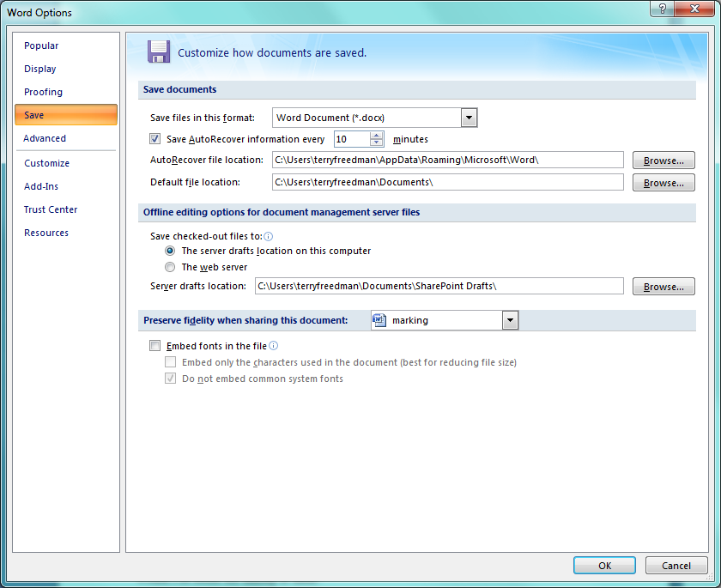The height and width of the screenshot is (588, 721).
Task: Browse for Default file location
Action: (x=663, y=183)
